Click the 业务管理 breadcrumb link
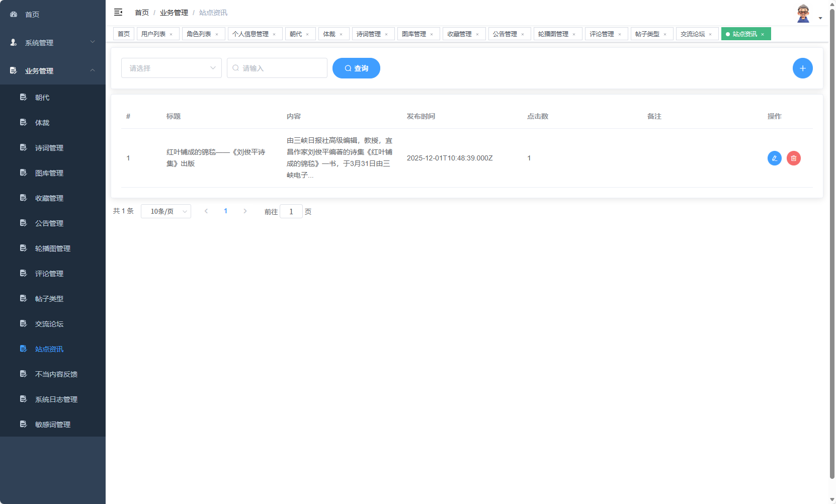 [174, 12]
